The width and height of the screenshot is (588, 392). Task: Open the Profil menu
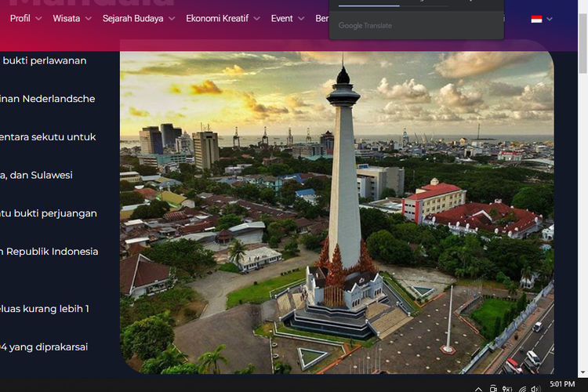[20, 18]
